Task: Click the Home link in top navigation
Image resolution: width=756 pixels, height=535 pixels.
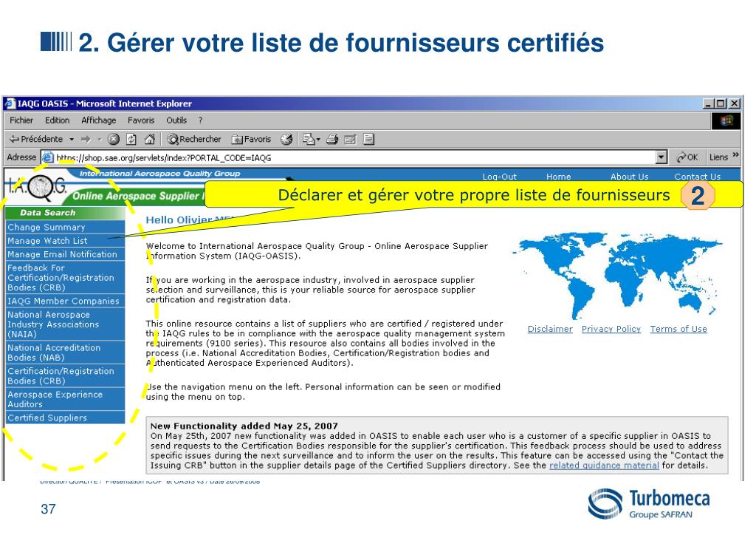Action: 558,177
